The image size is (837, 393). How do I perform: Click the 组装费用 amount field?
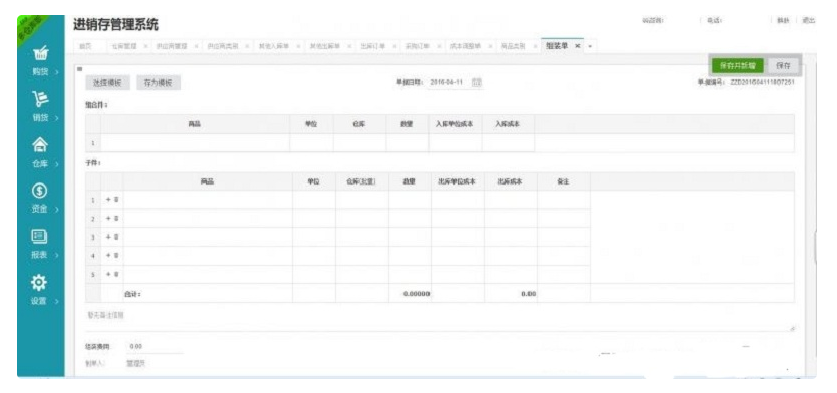155,347
